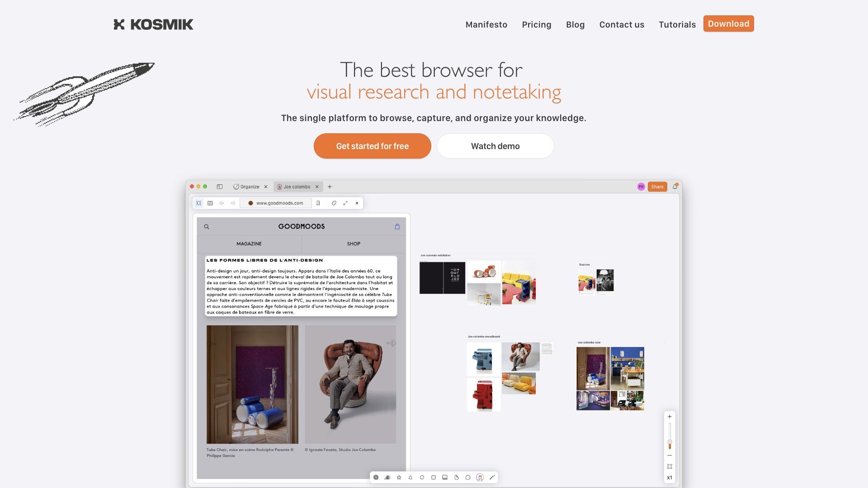Screen dimensions: 868x488
Task: Select the globe web tool in bottom toolbar
Action: point(376,477)
